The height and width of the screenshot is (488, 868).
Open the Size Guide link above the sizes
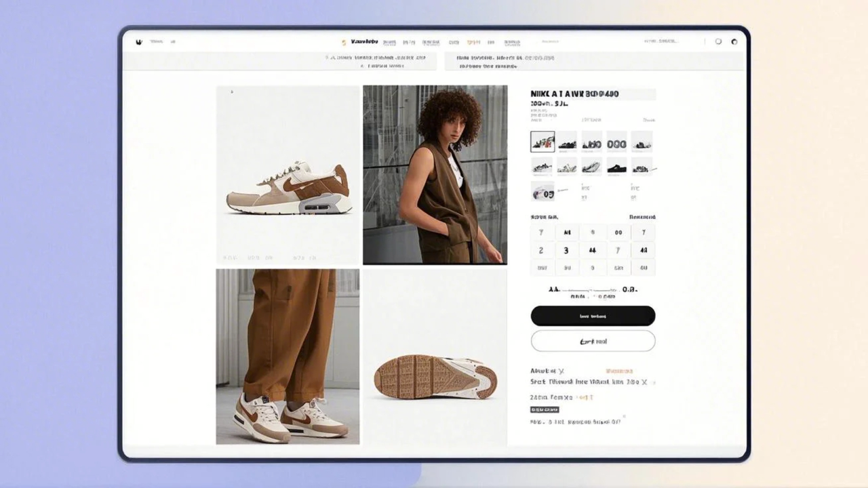point(643,217)
